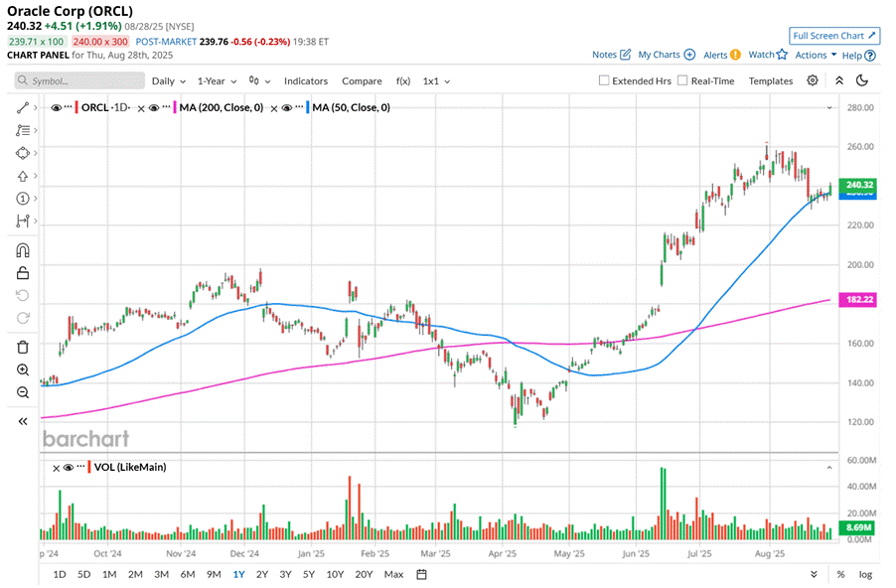896x588 pixels.
Task: Hide the MA (200, Close, 0) line
Action: point(154,107)
